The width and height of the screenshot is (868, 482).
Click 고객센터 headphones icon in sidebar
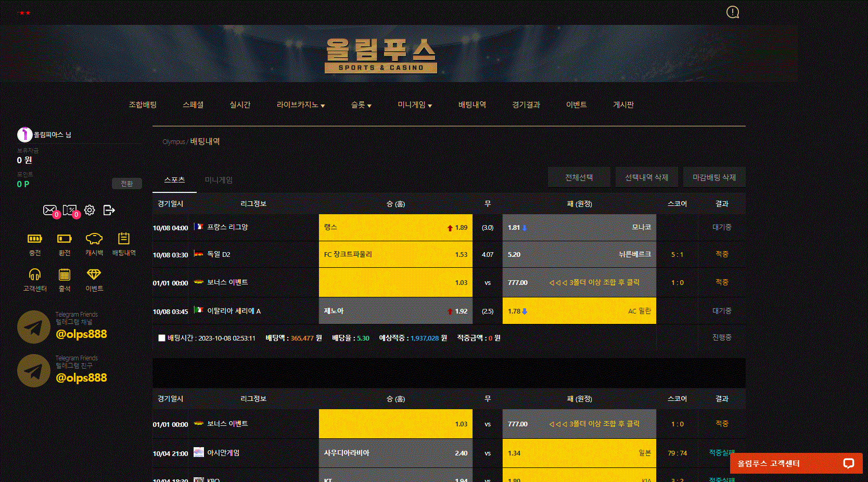click(x=35, y=275)
